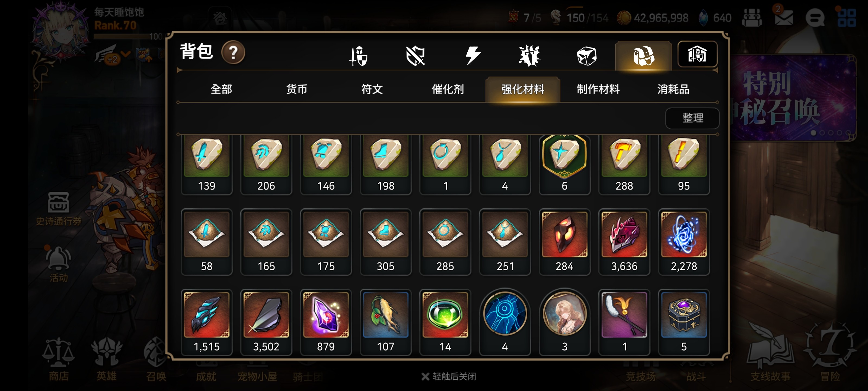Image resolution: width=868 pixels, height=391 pixels.
Task: Select the crossed-out shield category icon
Action: [x=415, y=56]
